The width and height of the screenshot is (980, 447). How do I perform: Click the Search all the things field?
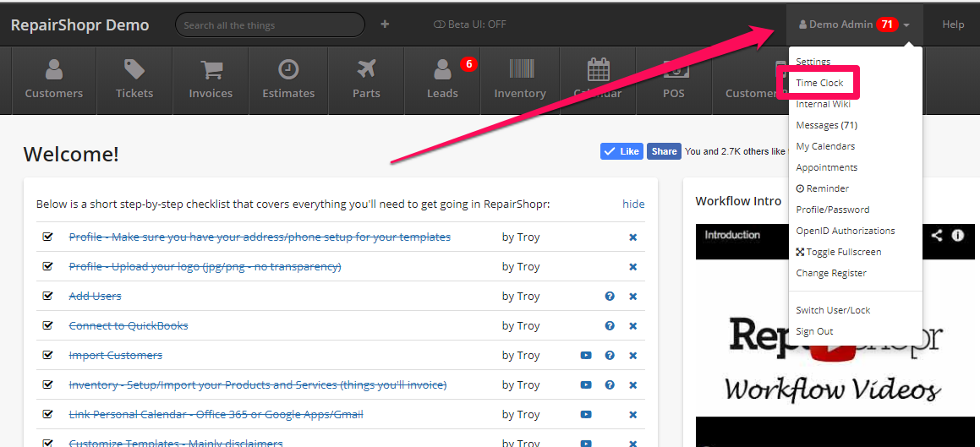click(270, 25)
